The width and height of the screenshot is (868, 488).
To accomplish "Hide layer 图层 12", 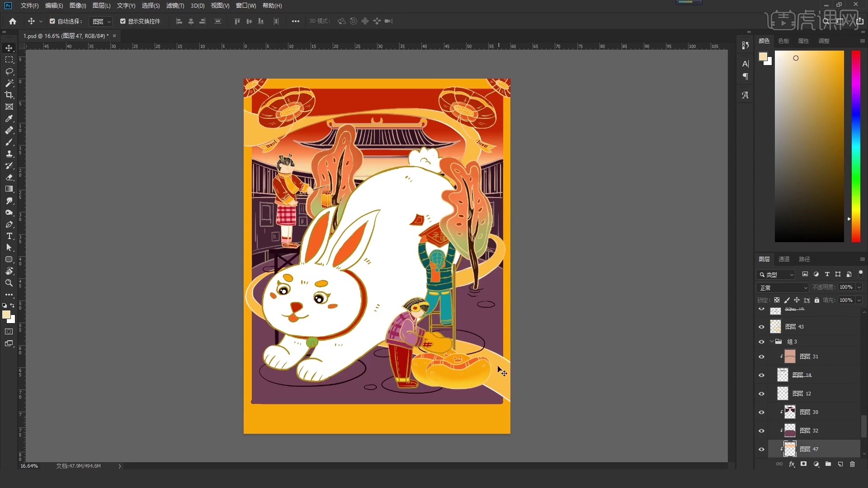I will tap(761, 394).
